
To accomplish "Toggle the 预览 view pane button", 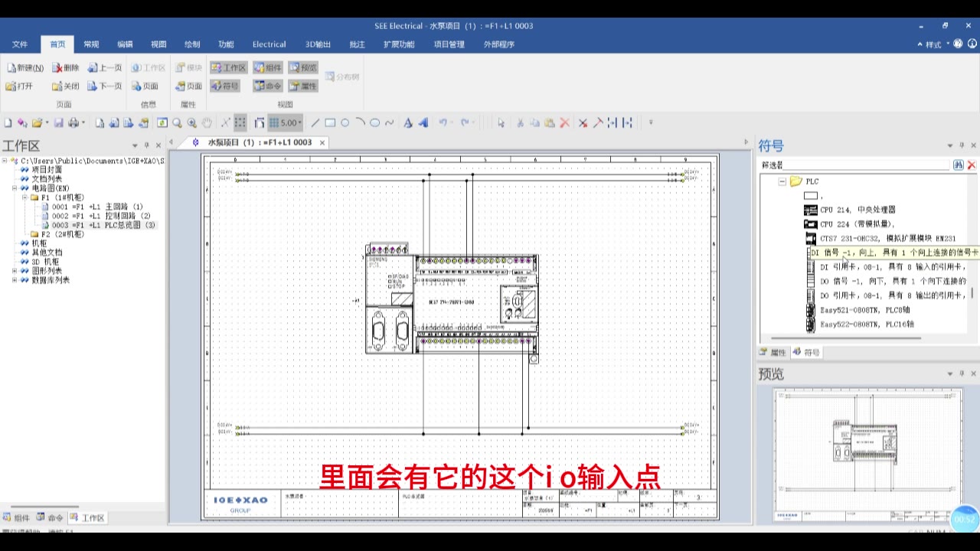I will coord(303,68).
